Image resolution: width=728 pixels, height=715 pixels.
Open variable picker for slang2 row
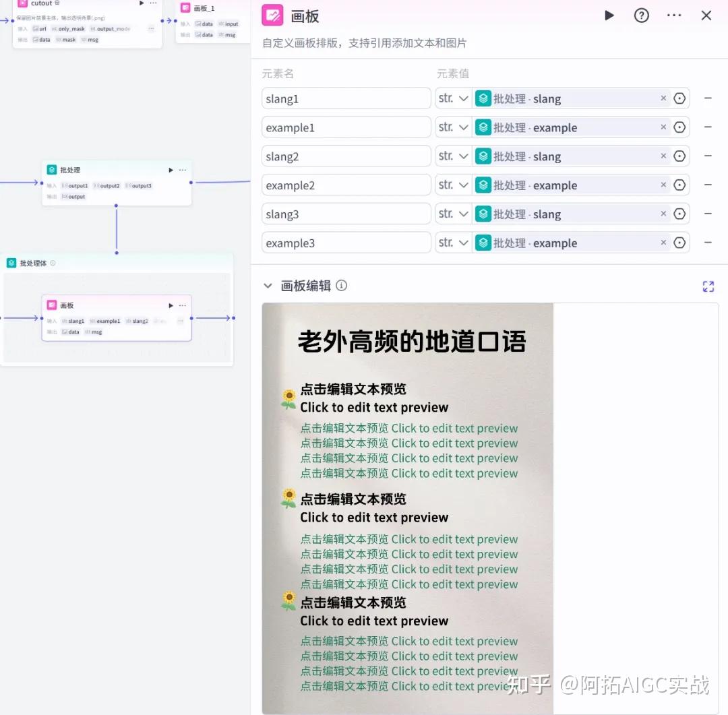pos(679,156)
